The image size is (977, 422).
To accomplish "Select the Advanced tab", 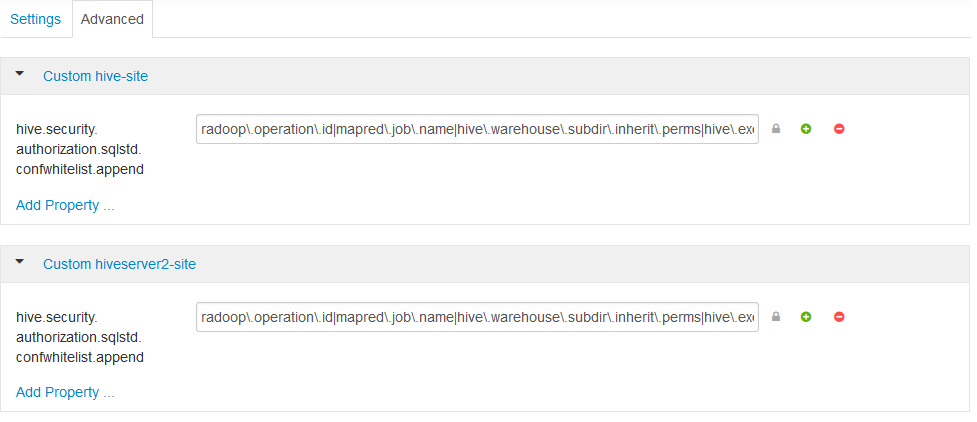I will 112,19.
